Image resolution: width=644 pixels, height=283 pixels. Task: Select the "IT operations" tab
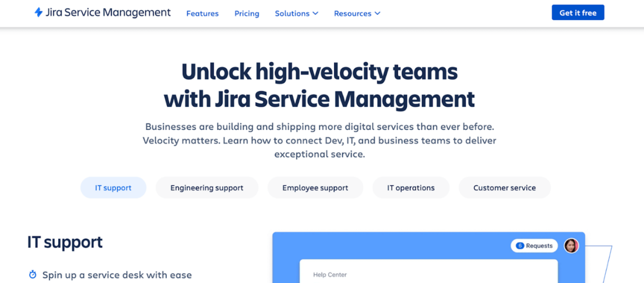click(x=410, y=188)
